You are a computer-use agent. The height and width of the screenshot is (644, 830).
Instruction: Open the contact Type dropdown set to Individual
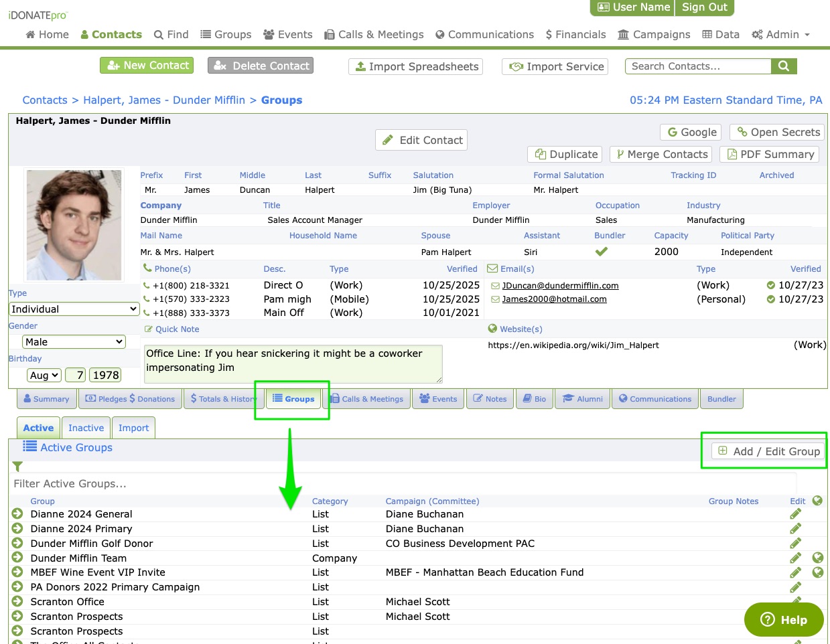tap(74, 309)
